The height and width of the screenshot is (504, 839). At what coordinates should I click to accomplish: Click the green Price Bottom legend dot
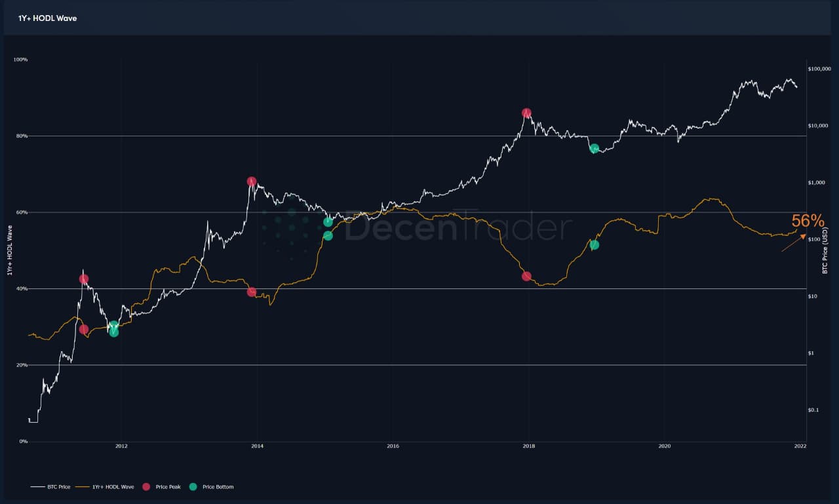[193, 487]
